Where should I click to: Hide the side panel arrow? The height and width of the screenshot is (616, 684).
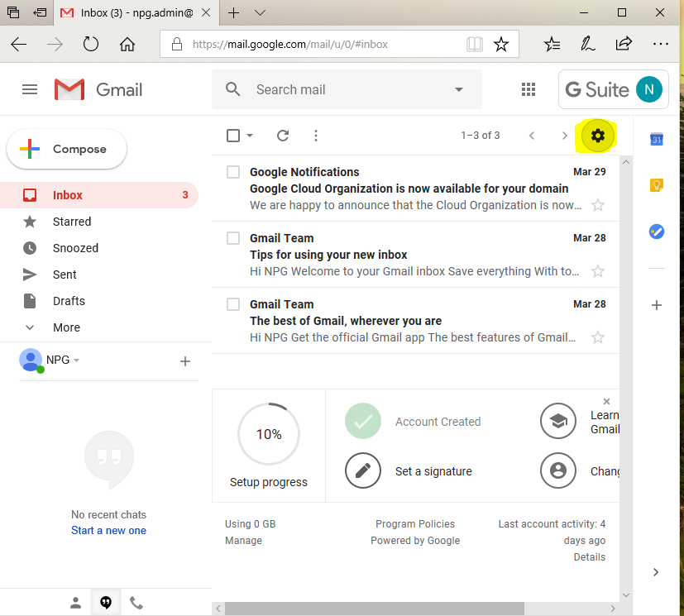point(656,572)
